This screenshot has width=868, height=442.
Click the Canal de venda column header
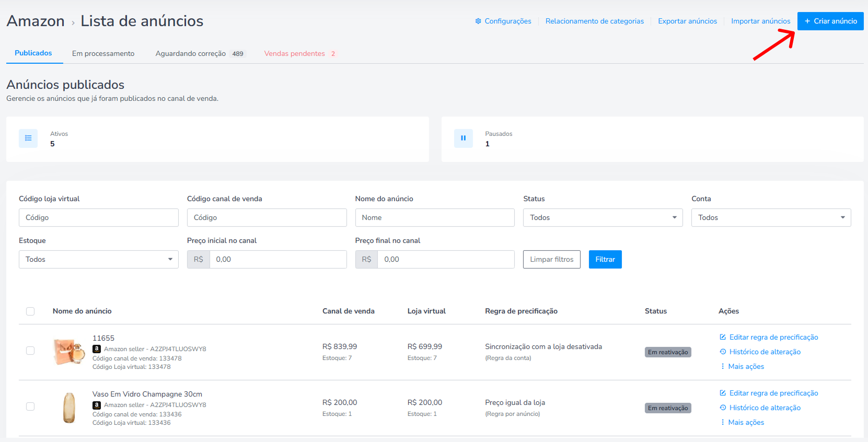click(349, 311)
